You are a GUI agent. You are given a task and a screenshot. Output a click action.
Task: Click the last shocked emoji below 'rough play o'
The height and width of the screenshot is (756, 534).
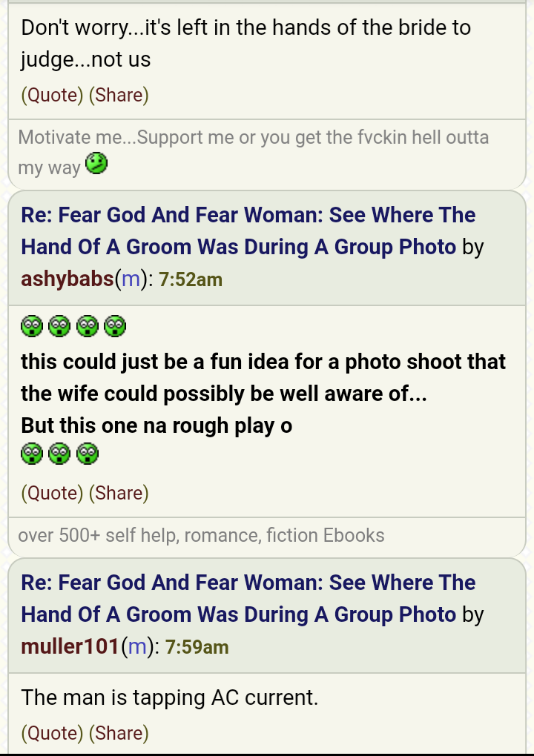[x=88, y=454]
